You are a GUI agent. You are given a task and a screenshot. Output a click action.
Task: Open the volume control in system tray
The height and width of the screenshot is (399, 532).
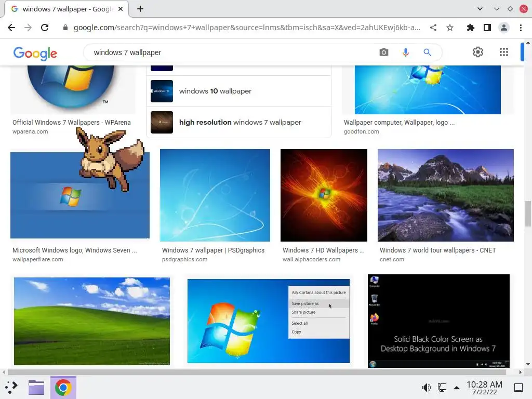pos(427,387)
